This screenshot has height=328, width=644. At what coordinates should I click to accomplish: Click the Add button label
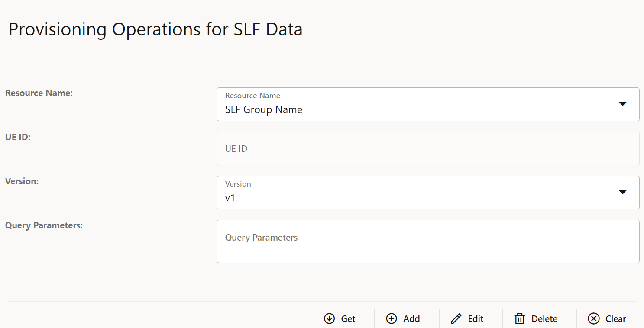[411, 318]
